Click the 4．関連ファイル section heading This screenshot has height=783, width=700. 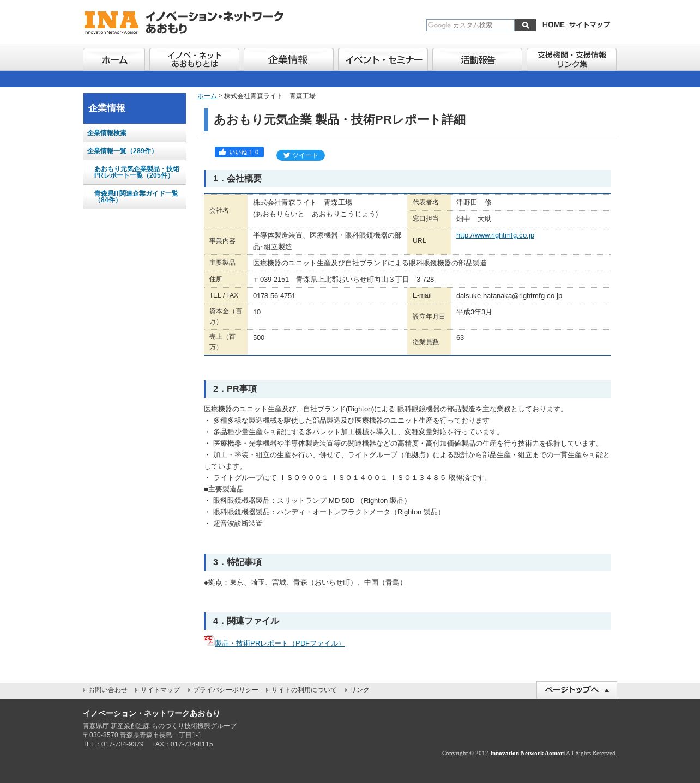407,621
